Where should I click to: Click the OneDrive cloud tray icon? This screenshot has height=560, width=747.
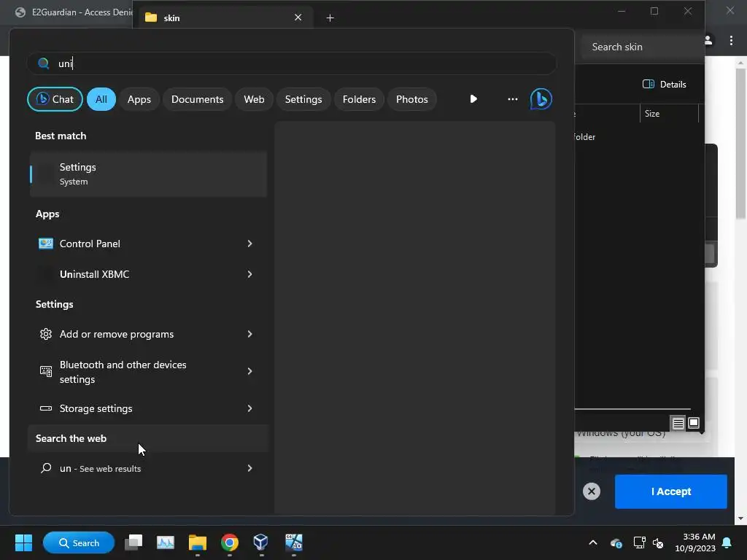pyautogui.click(x=616, y=542)
